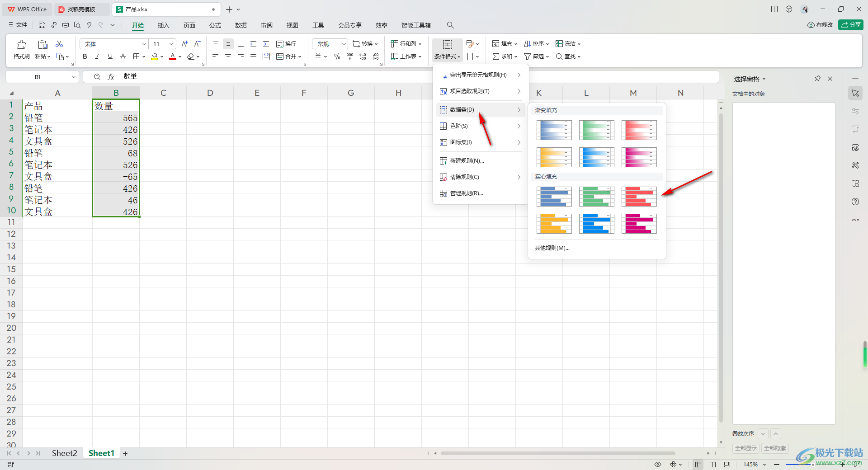Choose New Rule (新建规则) menu item
This screenshot has height=470, width=868.
(x=480, y=161)
